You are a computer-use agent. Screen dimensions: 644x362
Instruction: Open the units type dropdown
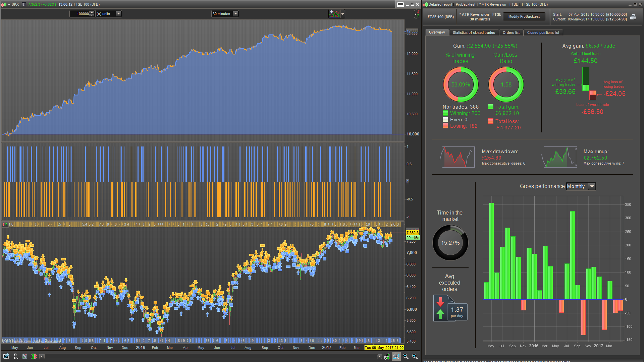tap(118, 14)
